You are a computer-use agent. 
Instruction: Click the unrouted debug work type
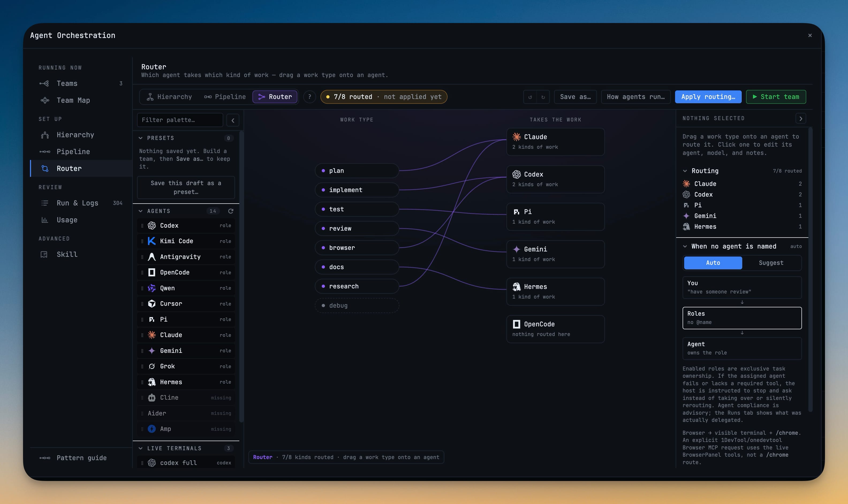(357, 306)
